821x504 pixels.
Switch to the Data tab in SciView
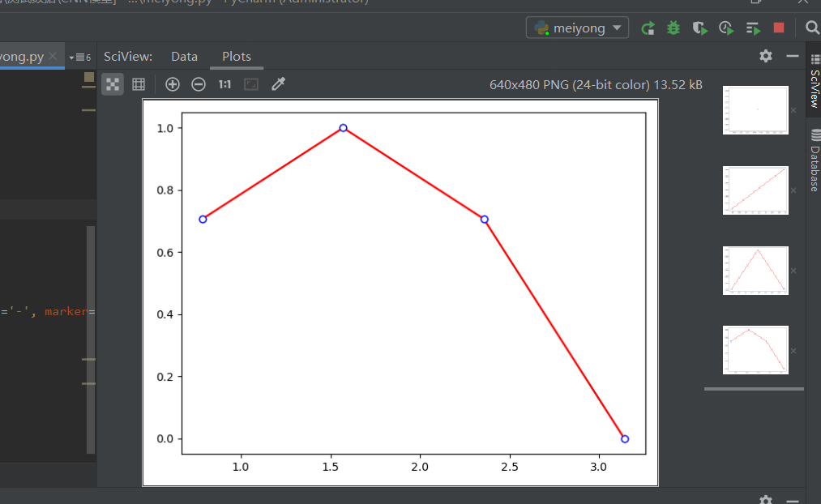pos(184,57)
